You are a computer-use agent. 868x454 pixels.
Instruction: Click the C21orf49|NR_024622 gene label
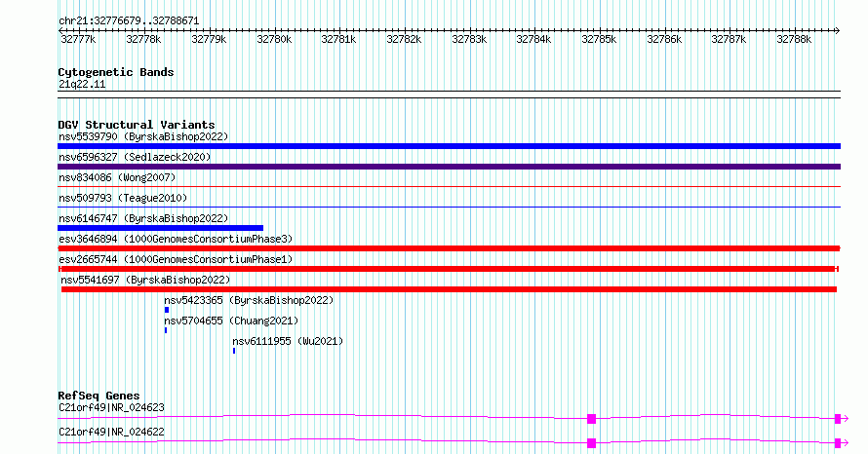tap(111, 432)
